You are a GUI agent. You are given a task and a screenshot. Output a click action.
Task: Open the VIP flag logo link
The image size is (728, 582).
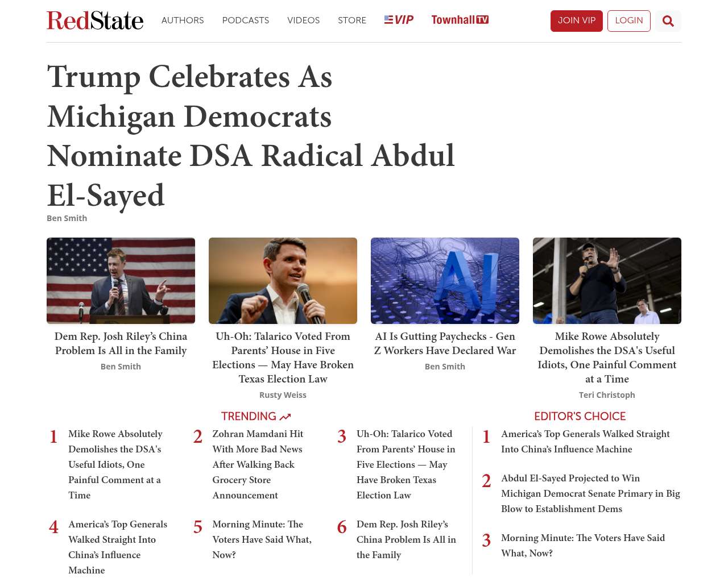click(399, 20)
